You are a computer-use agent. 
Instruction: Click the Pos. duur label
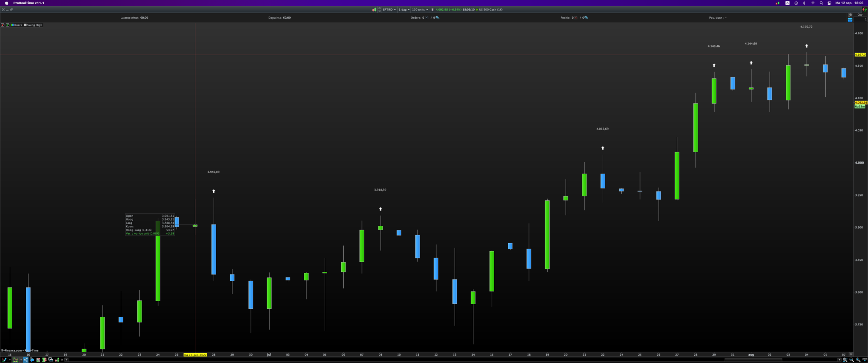[716, 18]
